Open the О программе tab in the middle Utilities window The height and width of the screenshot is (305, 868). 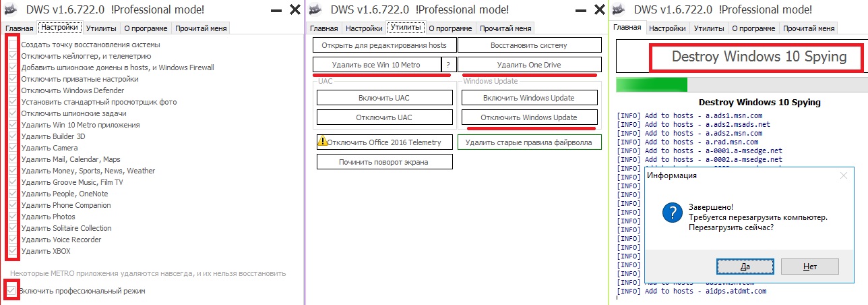(x=450, y=28)
